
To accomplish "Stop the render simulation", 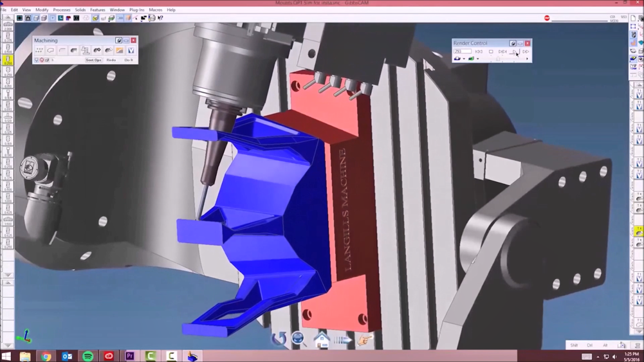I will (491, 51).
